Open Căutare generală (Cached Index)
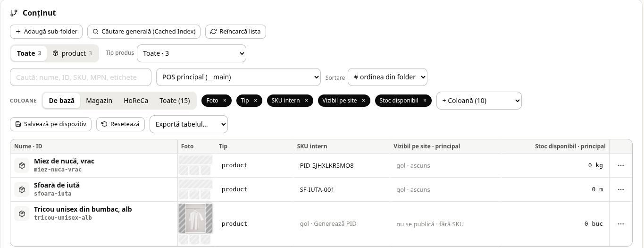The width and height of the screenshot is (644, 248). [144, 32]
